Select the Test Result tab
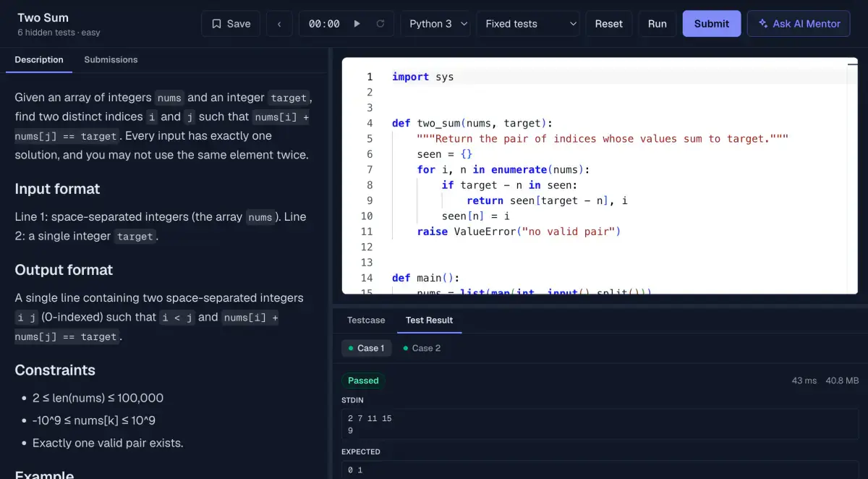The height and width of the screenshot is (479, 868). (430, 320)
